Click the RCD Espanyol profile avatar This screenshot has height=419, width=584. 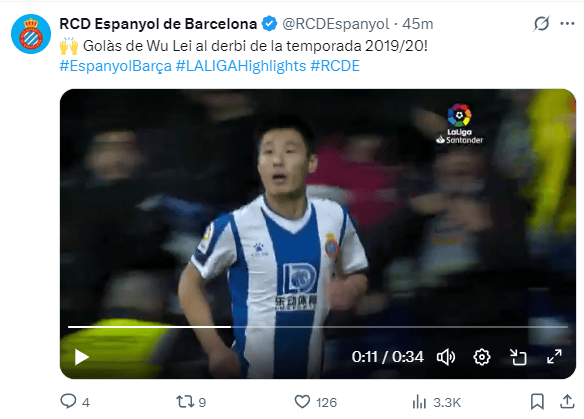pyautogui.click(x=31, y=34)
